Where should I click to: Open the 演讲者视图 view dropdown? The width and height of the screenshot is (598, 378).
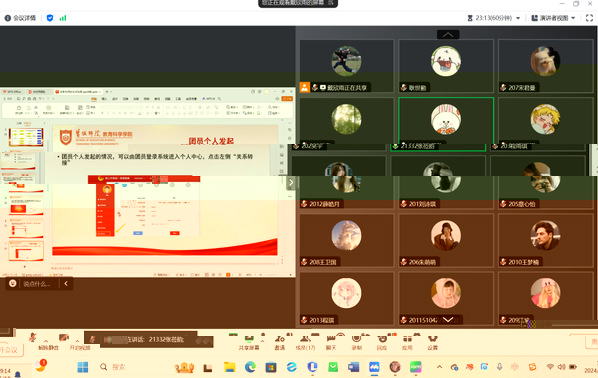(x=553, y=18)
